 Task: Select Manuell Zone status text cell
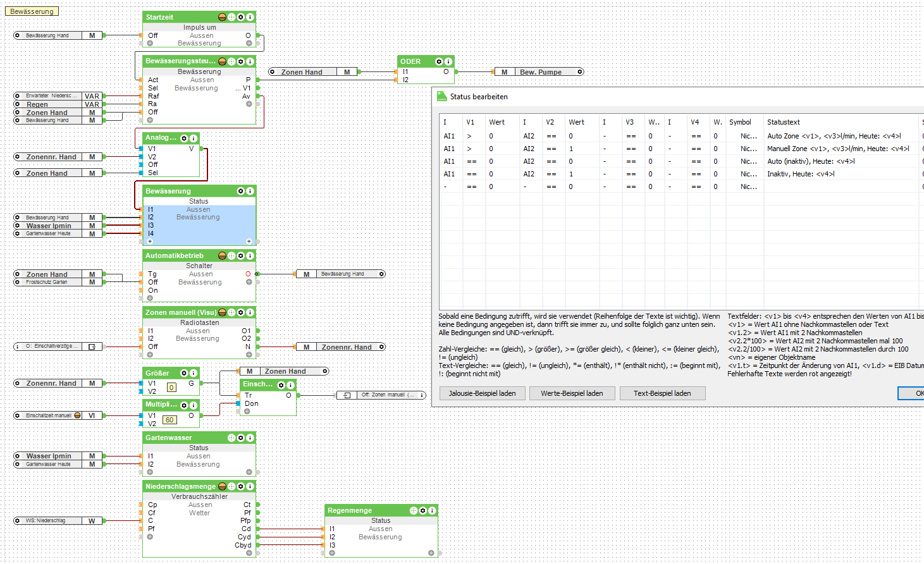[838, 149]
